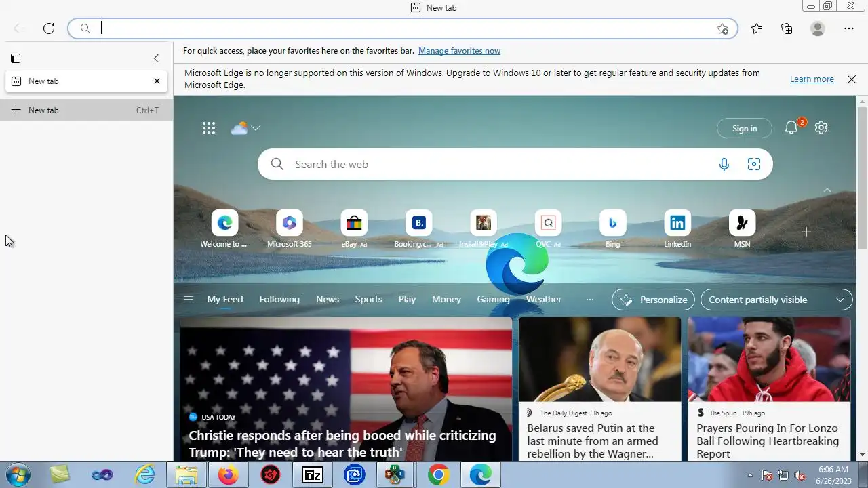Screen dimensions: 868x488
Task: Click the page scrollbar thumb
Action: pyautogui.click(x=863, y=178)
